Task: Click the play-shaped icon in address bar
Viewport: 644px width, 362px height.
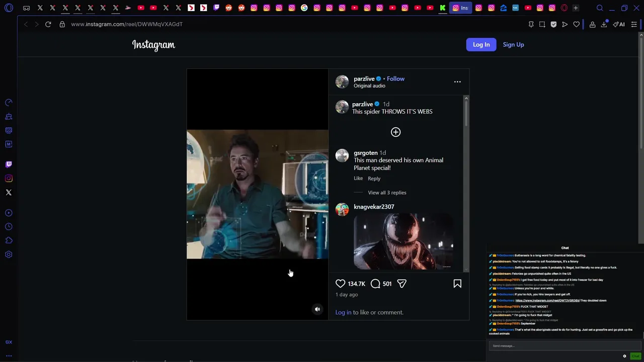Action: (565, 24)
